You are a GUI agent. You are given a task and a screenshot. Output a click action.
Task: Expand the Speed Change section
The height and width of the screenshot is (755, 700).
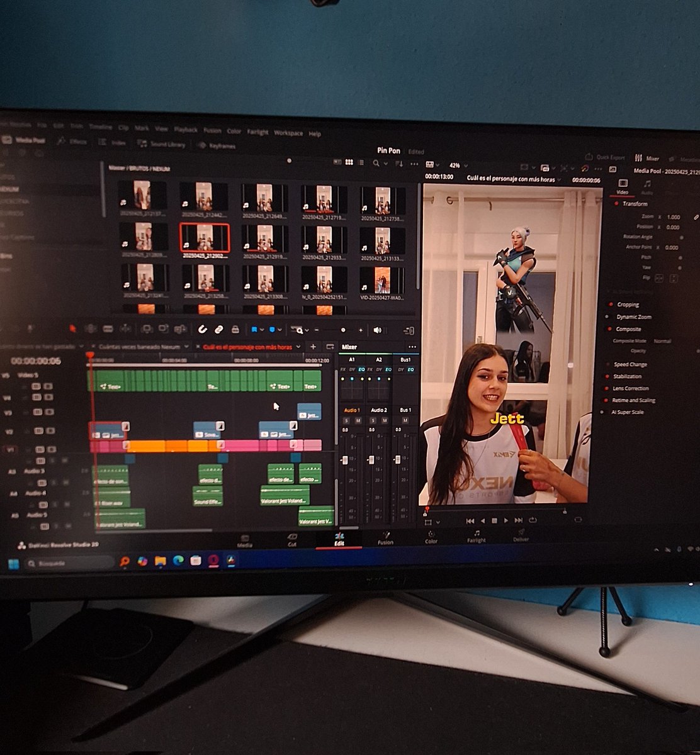pos(630,364)
